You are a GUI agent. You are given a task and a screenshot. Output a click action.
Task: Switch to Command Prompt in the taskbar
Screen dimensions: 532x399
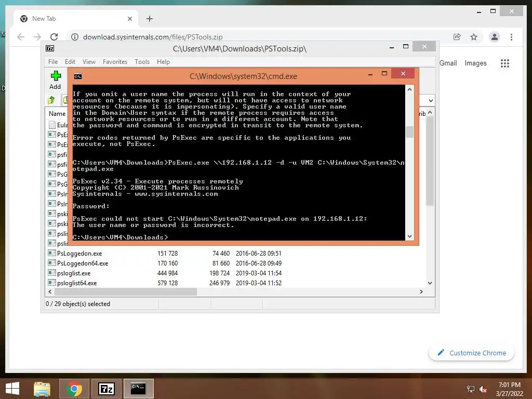pyautogui.click(x=138, y=389)
